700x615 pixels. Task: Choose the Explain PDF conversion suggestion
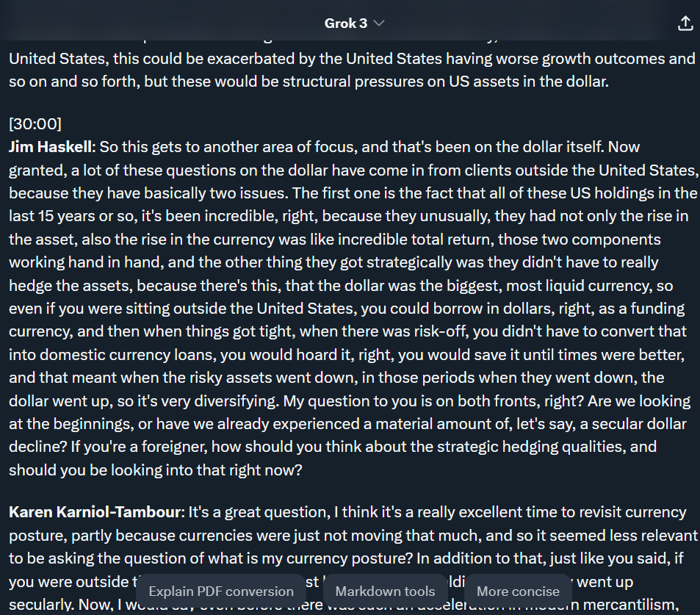click(x=221, y=591)
